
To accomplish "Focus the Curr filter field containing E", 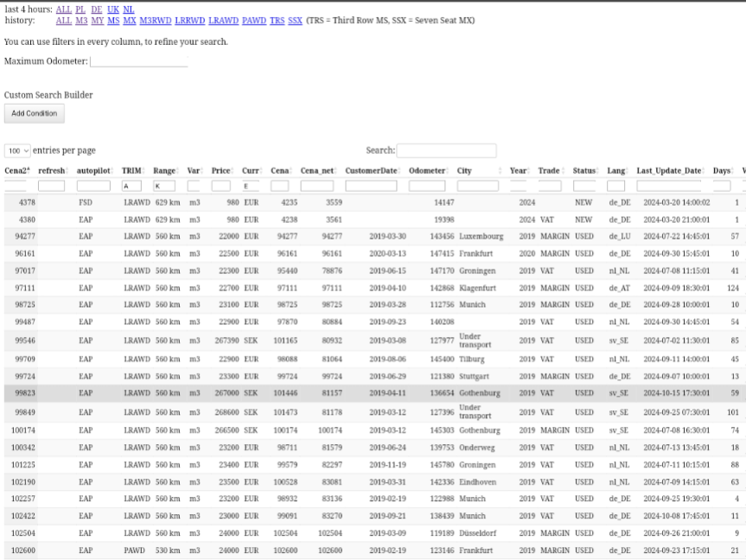I will (x=251, y=186).
